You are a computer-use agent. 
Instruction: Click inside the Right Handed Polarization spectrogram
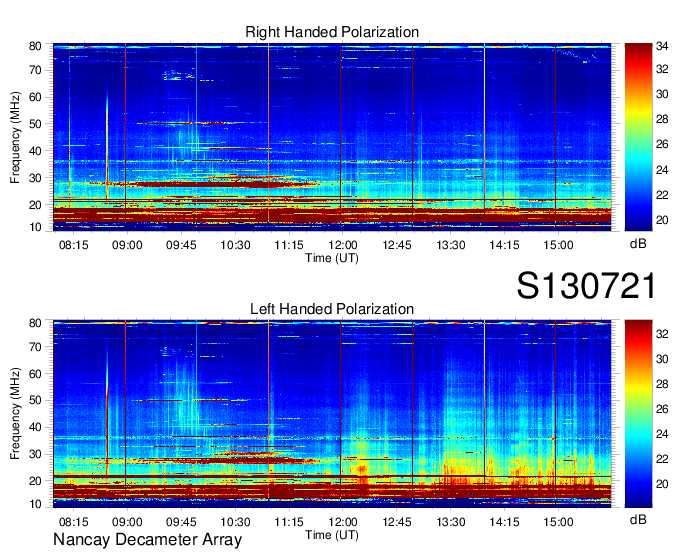pos(332,137)
